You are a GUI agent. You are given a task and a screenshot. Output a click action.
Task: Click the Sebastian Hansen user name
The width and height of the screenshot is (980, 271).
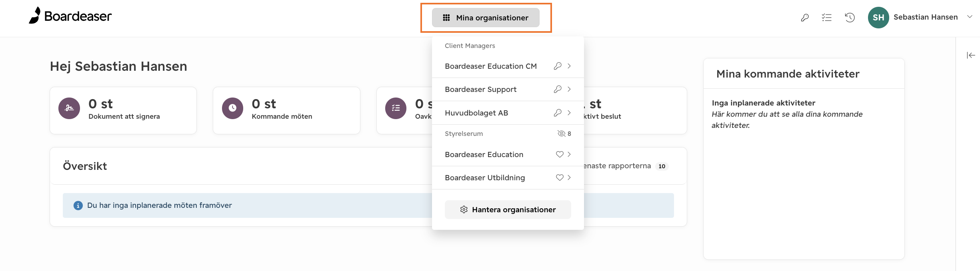(x=925, y=17)
